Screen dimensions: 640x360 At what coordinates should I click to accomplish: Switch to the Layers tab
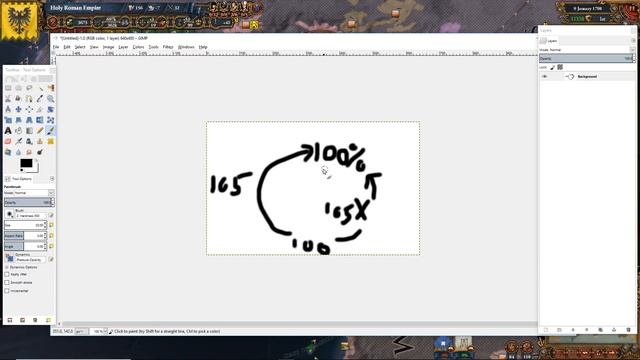[549, 41]
